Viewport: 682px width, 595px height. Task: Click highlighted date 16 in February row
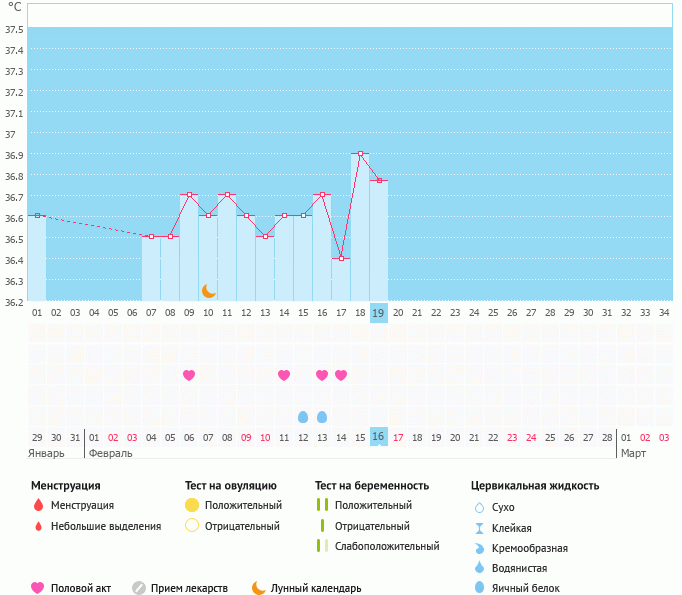coord(378,437)
